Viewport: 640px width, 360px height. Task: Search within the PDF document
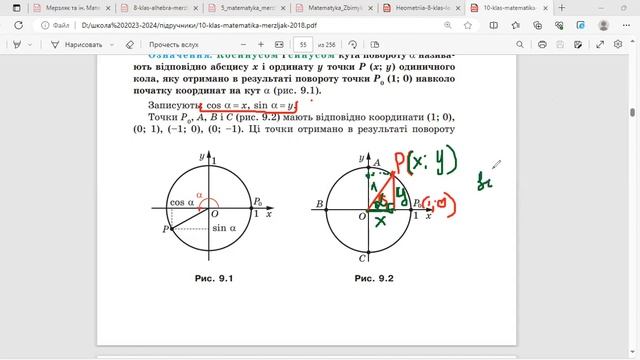click(x=520, y=44)
